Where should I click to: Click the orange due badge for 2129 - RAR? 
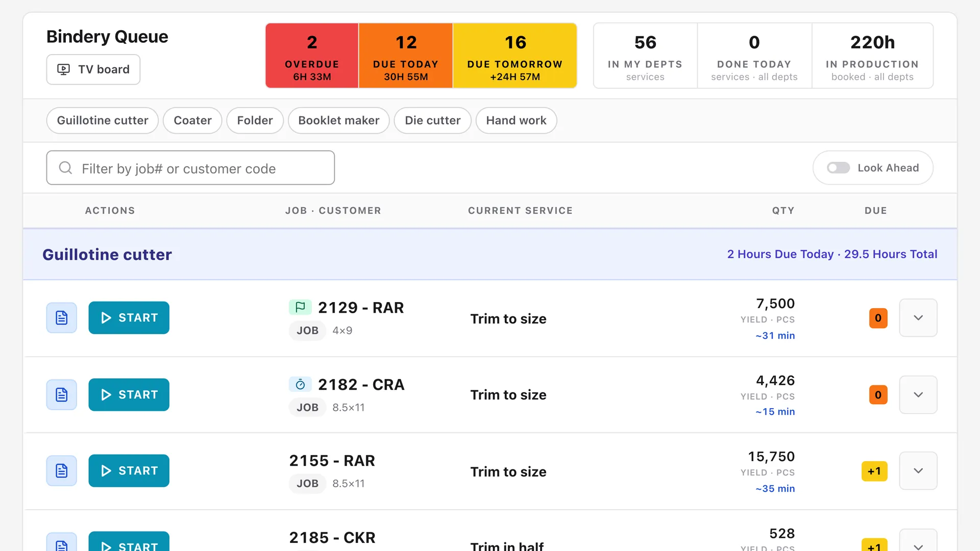pos(878,318)
